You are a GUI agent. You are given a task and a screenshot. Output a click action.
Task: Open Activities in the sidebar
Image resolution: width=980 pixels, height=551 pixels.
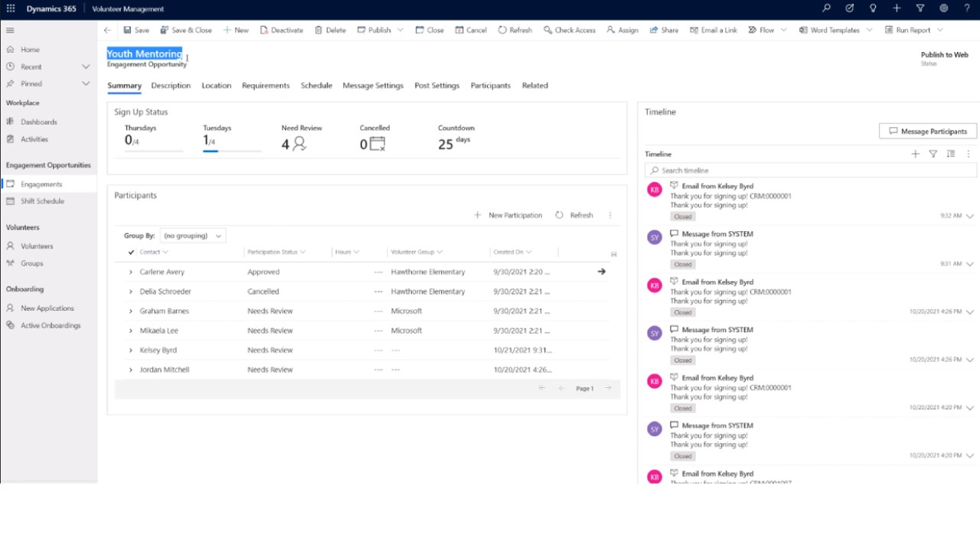pyautogui.click(x=34, y=139)
